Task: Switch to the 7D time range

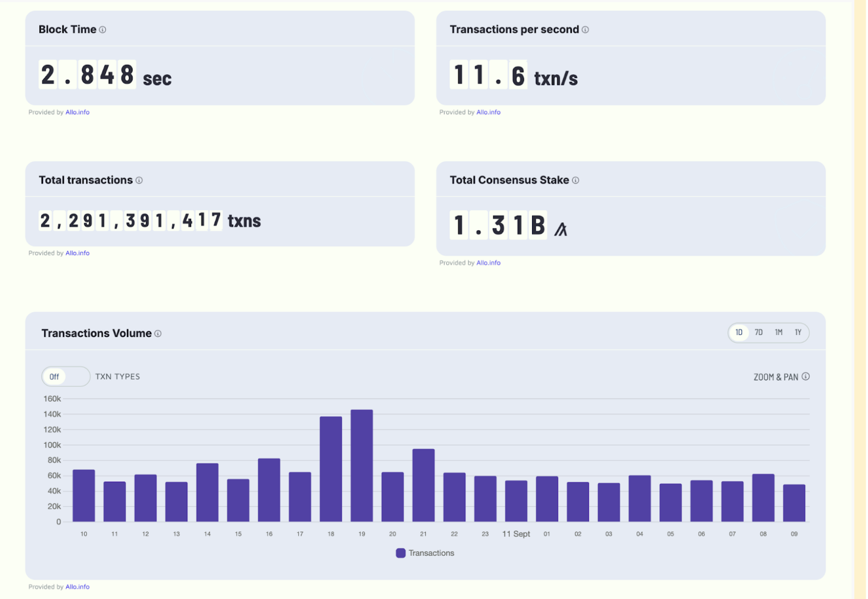Action: pyautogui.click(x=760, y=333)
